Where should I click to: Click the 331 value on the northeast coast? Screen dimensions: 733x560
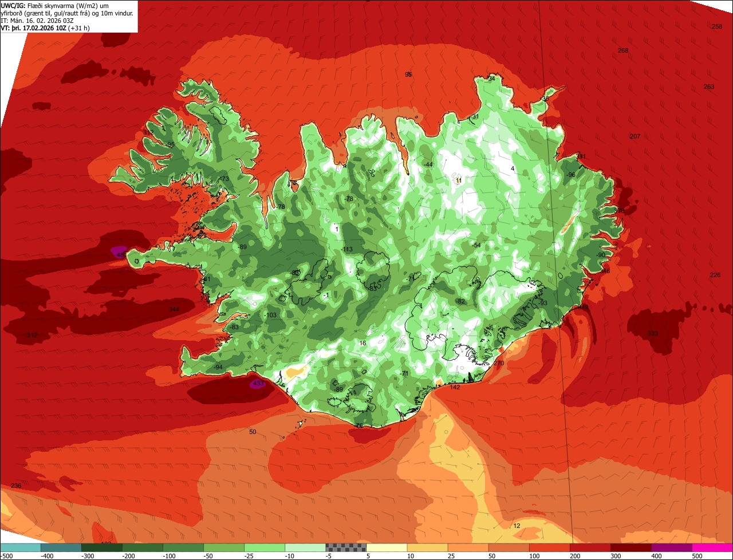[581, 156]
